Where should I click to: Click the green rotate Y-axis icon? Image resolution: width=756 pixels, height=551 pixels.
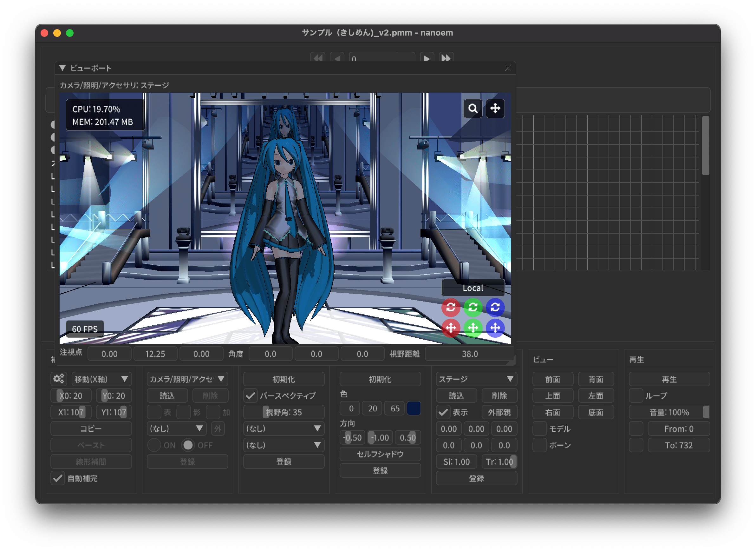pyautogui.click(x=473, y=307)
